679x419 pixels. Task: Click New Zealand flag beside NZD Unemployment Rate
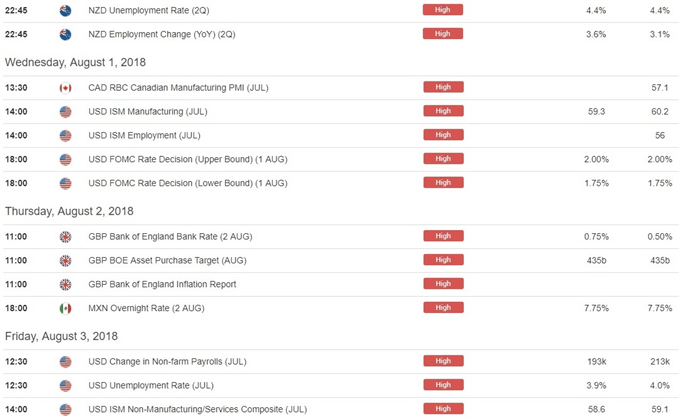pos(65,10)
